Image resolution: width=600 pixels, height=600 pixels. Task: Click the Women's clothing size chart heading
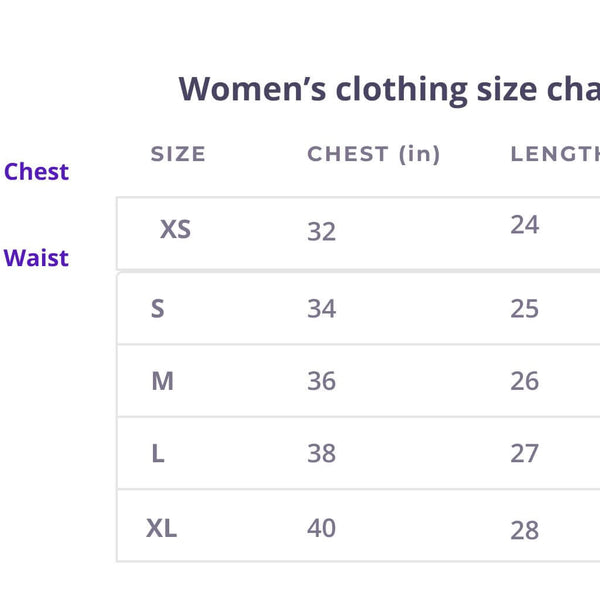click(389, 89)
